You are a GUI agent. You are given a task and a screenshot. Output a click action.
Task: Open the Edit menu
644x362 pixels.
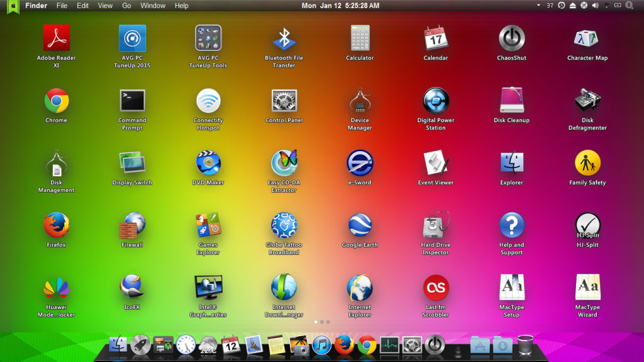[x=82, y=6]
